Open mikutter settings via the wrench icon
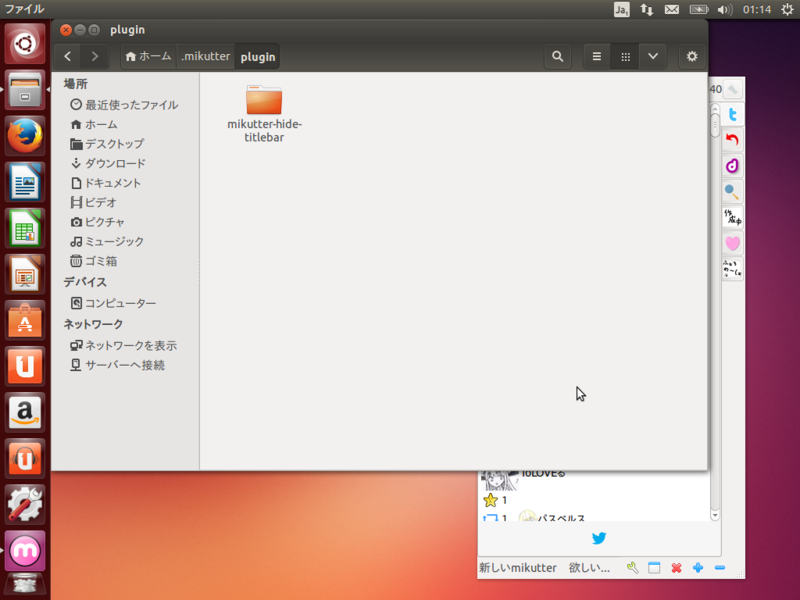This screenshot has height=600, width=800. pyautogui.click(x=632, y=567)
